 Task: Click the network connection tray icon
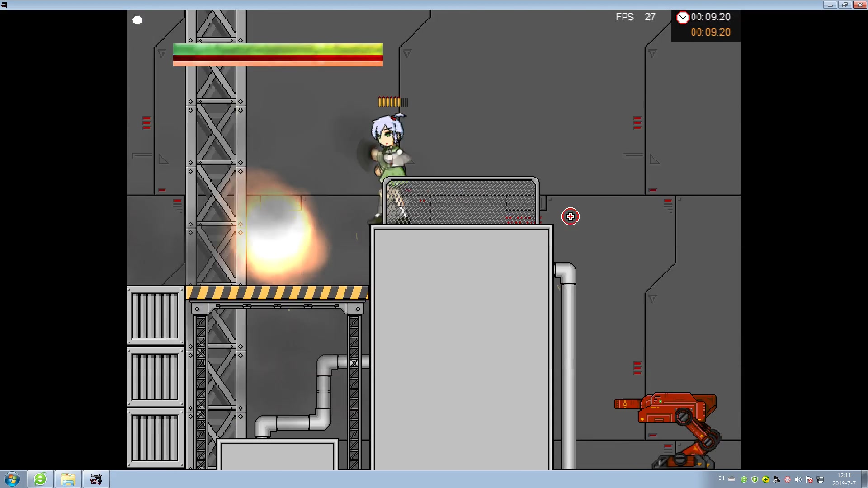(x=820, y=479)
